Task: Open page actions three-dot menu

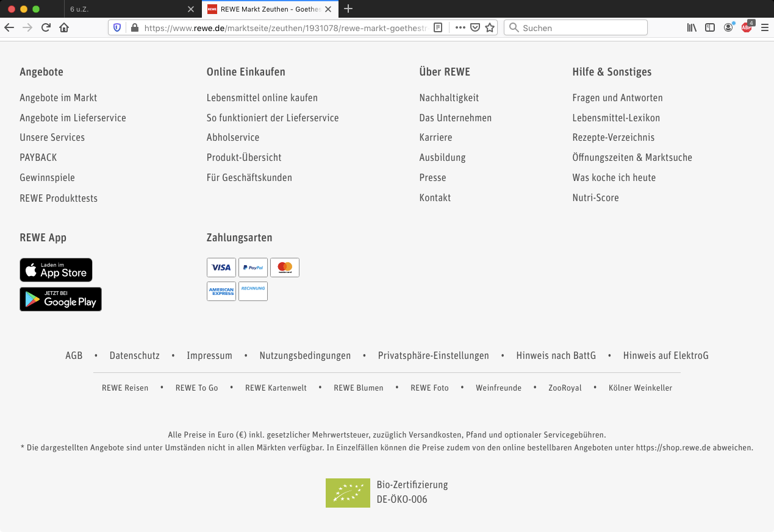Action: (460, 27)
